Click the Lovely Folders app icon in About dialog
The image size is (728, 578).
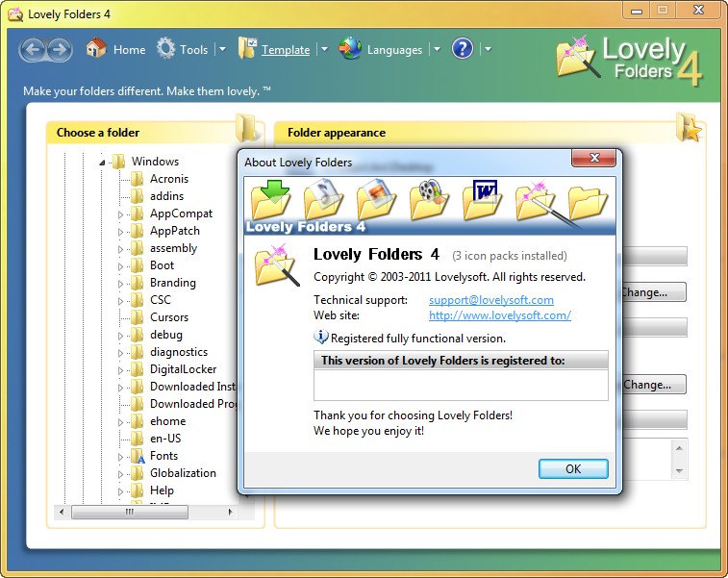click(277, 265)
